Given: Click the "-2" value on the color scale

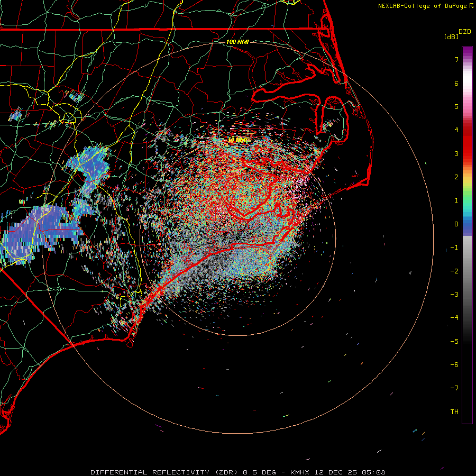Looking at the screenshot, I should tap(454, 271).
